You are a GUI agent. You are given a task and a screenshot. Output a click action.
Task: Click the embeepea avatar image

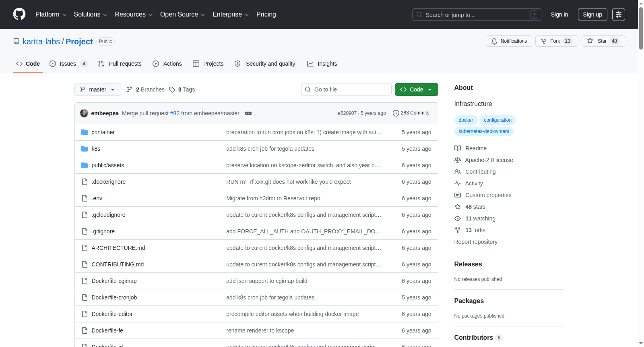coord(84,113)
